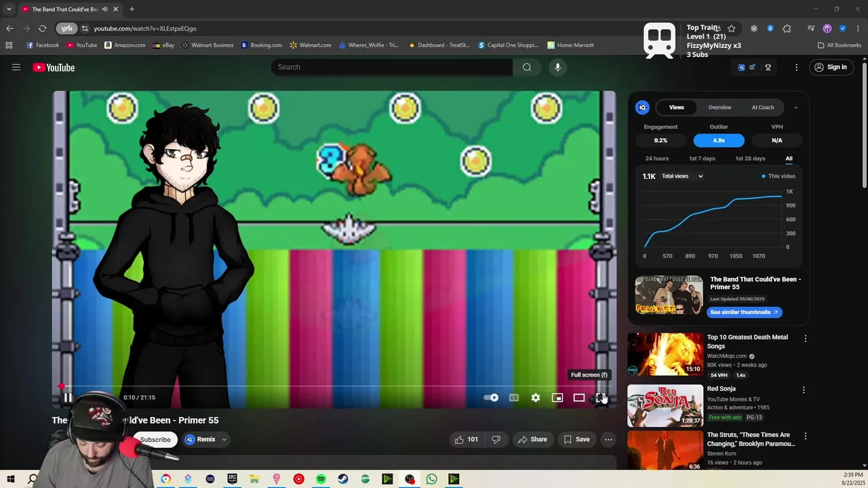Screen dimensions: 868x488
Task: Sign in to YouTube
Action: point(831,67)
